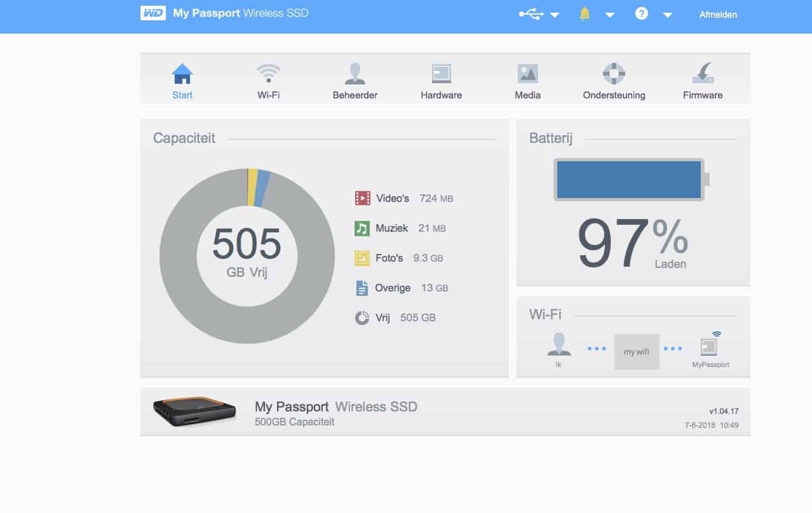Go to the Start home tab

pos(182,81)
